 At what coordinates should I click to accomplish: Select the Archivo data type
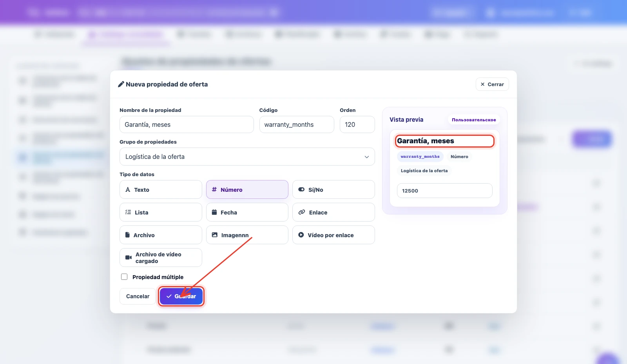click(x=161, y=235)
